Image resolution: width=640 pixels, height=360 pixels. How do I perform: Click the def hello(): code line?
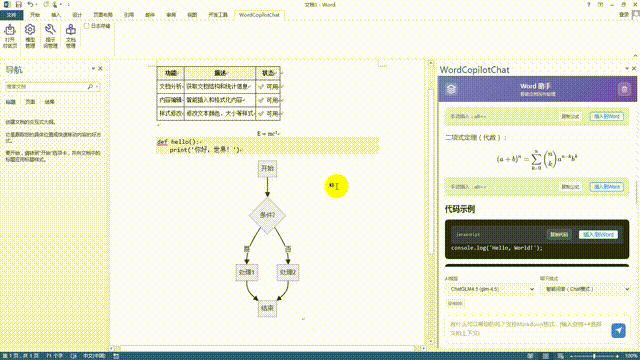click(178, 142)
